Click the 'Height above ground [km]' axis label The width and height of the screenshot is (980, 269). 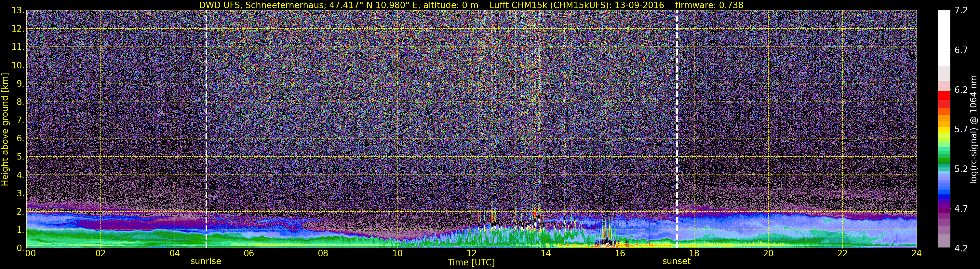(5, 130)
